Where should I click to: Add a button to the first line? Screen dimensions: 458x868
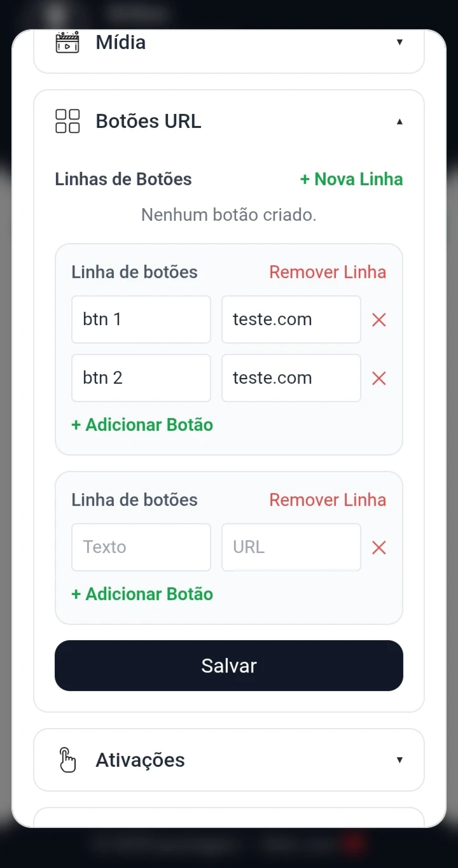point(142,425)
